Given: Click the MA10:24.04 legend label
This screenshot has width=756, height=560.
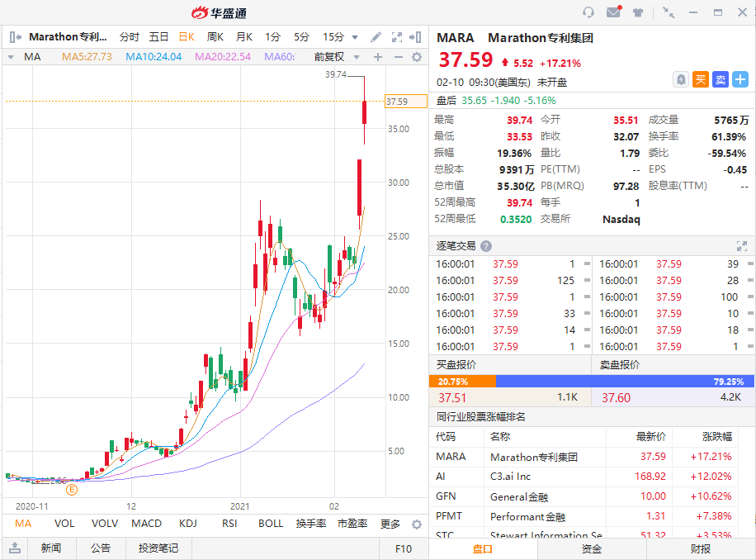Looking at the screenshot, I should (154, 57).
